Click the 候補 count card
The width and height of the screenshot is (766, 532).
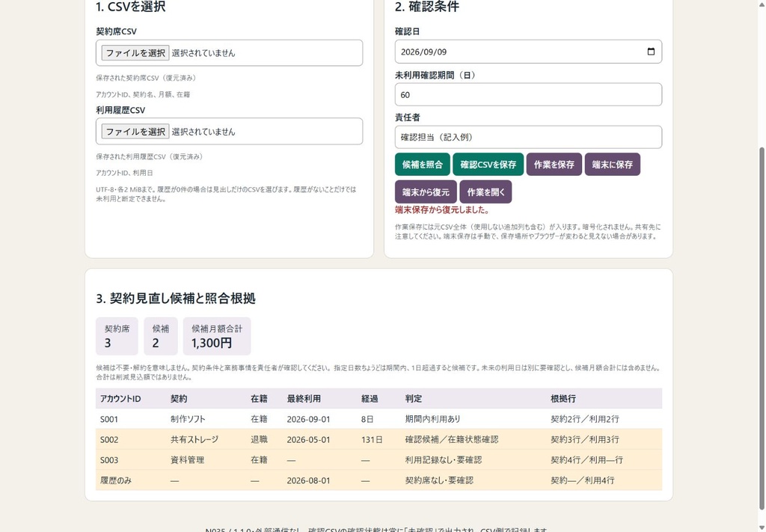[x=160, y=336]
